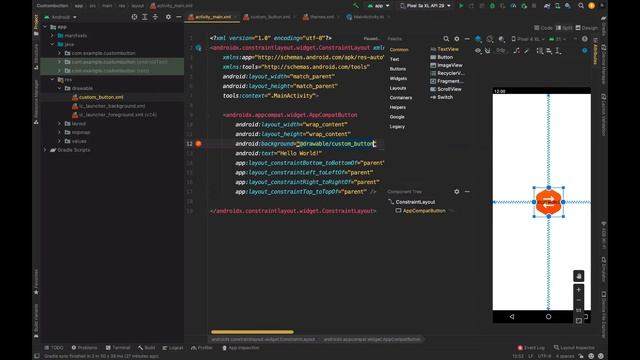Open Search Everywhere magnifier in top toolbar

tap(581, 6)
